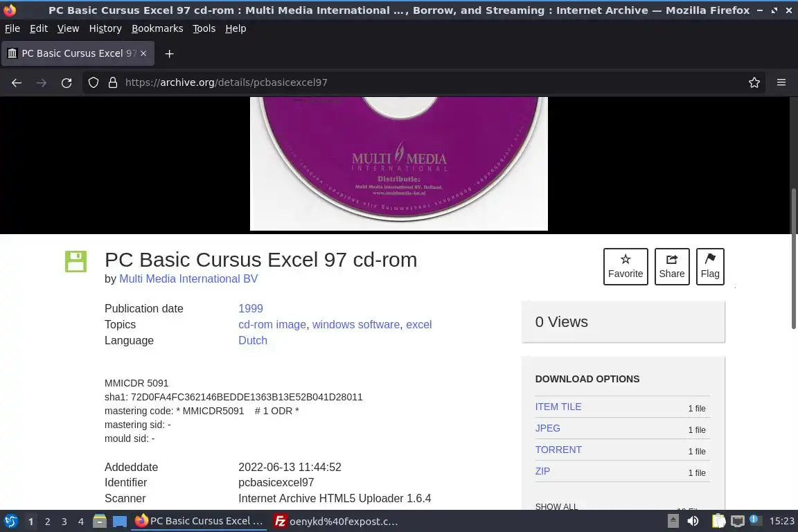Open the network tray icon
798x532 pixels.
click(x=738, y=522)
